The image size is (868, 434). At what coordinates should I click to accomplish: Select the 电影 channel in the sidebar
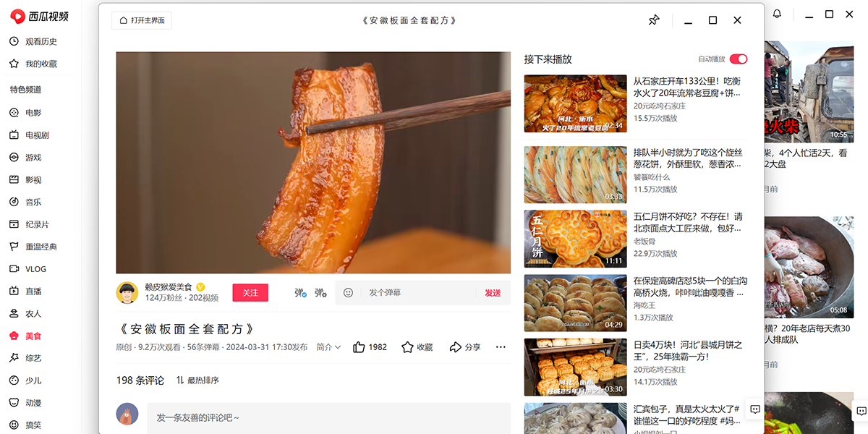coord(33,113)
